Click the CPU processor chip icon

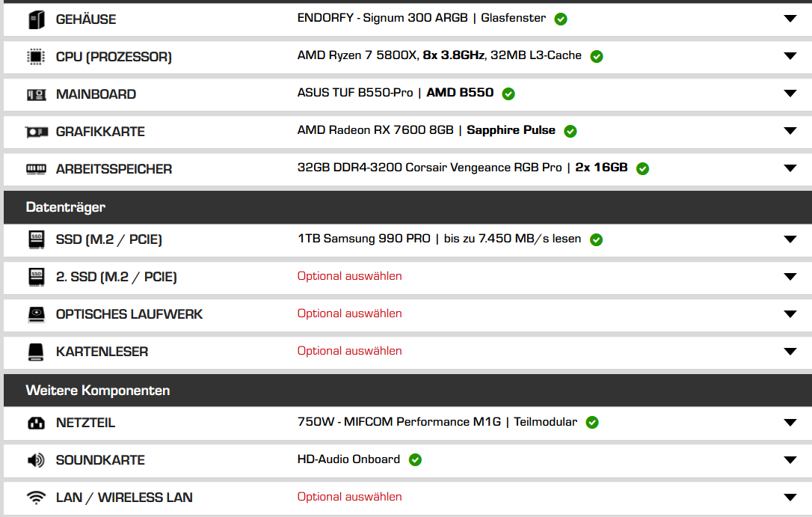pyautogui.click(x=36, y=56)
